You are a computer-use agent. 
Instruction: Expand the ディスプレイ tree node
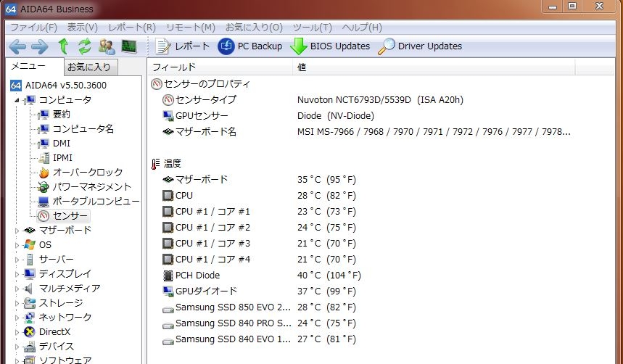click(x=17, y=274)
